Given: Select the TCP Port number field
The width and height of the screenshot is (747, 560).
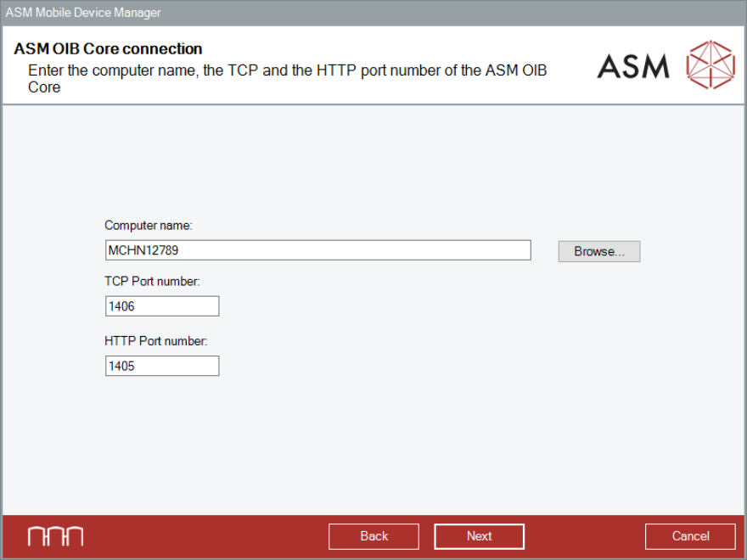Looking at the screenshot, I should [x=162, y=305].
